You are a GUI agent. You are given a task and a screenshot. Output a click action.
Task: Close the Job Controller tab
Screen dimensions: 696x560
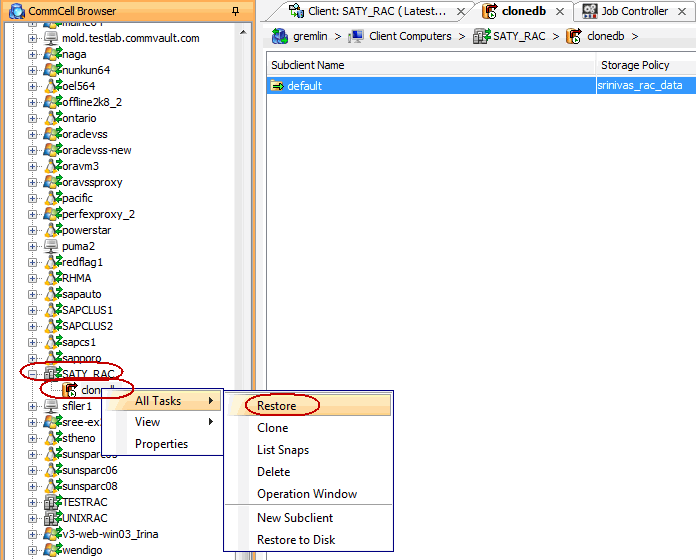point(682,12)
